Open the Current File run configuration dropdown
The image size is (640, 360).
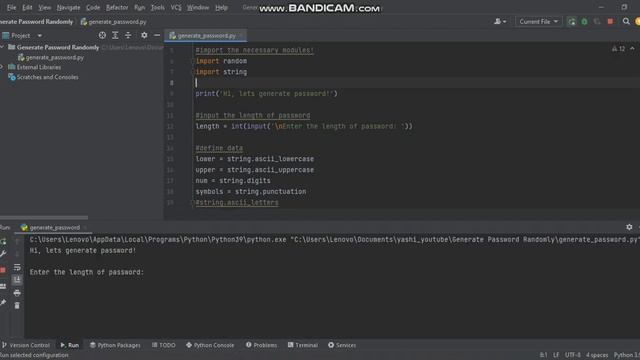tap(538, 22)
